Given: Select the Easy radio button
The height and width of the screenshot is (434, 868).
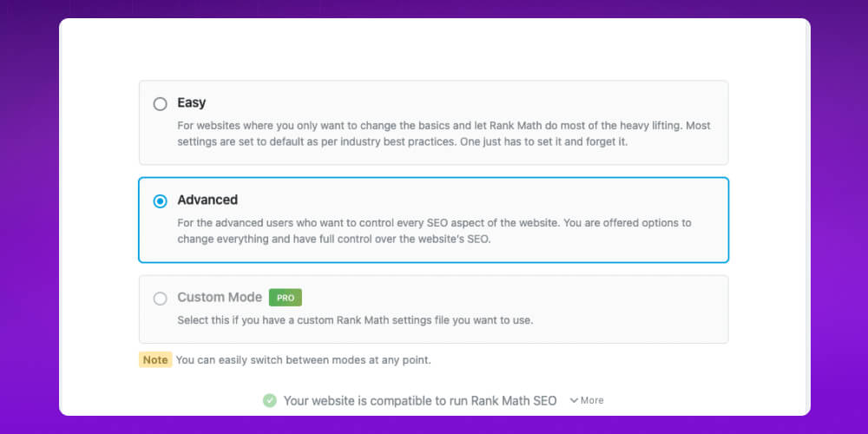Looking at the screenshot, I should click(x=160, y=104).
